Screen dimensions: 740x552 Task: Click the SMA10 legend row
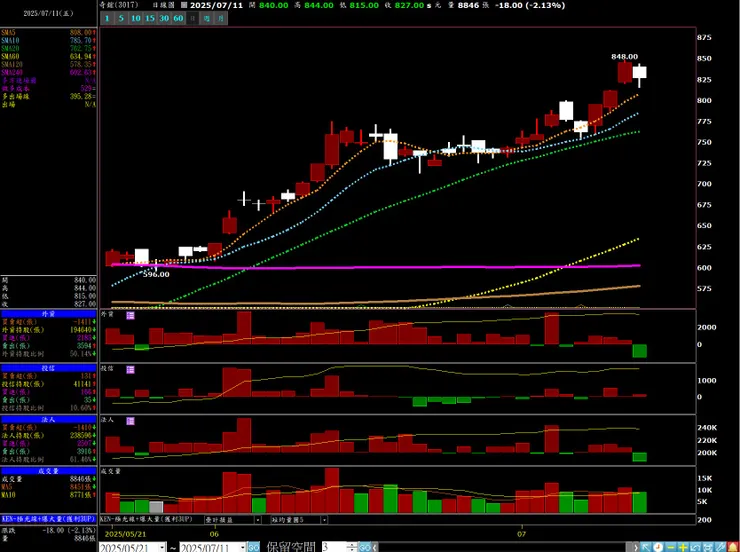click(x=49, y=41)
